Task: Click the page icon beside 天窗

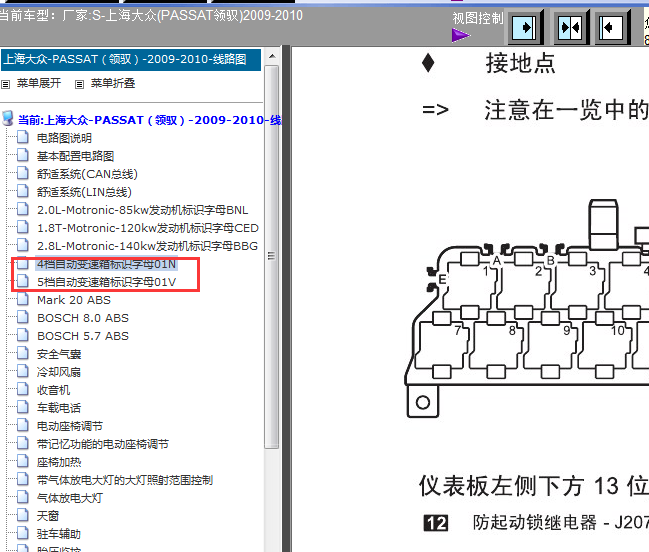Action: (x=23, y=515)
